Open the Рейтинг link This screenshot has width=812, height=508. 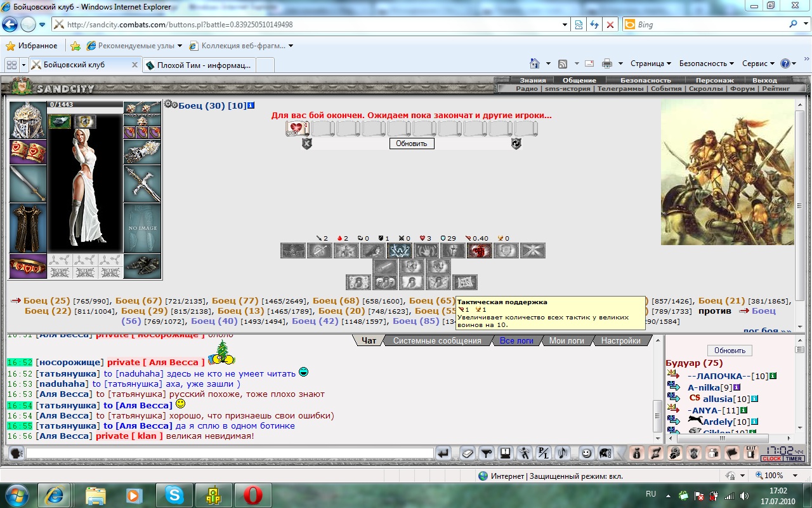tap(776, 89)
